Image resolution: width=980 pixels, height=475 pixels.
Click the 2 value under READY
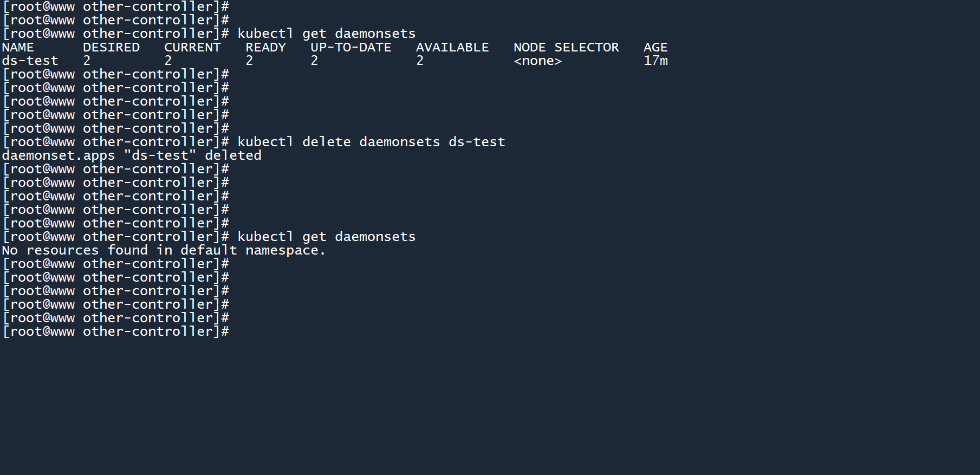[249, 61]
